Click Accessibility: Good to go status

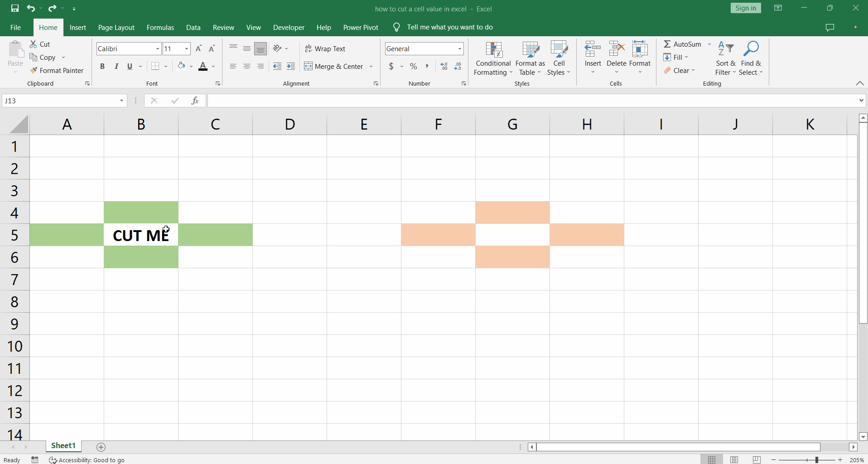click(x=87, y=460)
